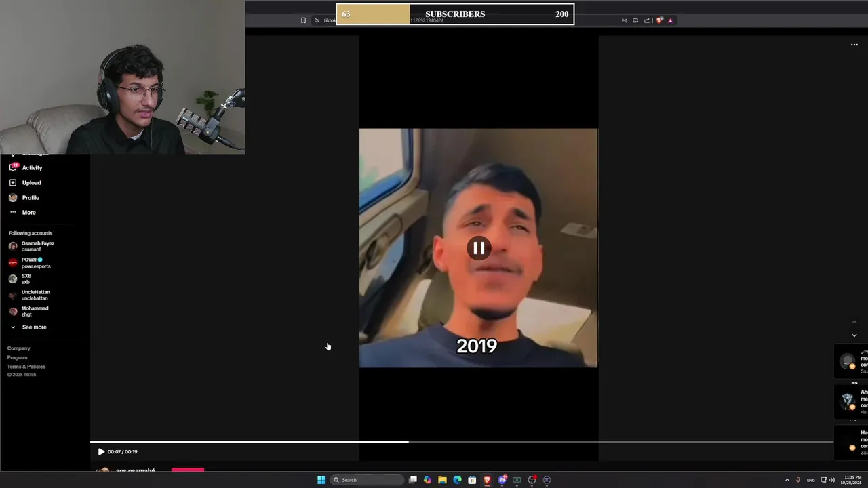Image resolution: width=868 pixels, height=488 pixels.
Task: Switch to Brave browser on taskbar
Action: pos(487,480)
